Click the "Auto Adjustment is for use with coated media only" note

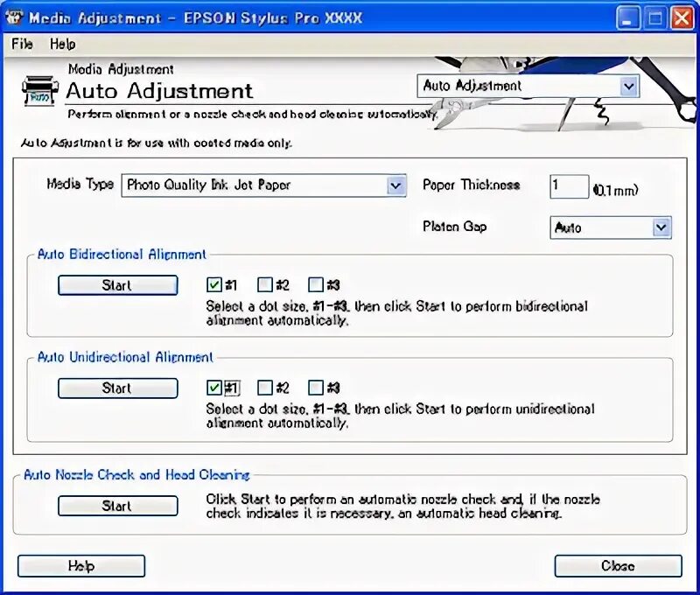[157, 143]
